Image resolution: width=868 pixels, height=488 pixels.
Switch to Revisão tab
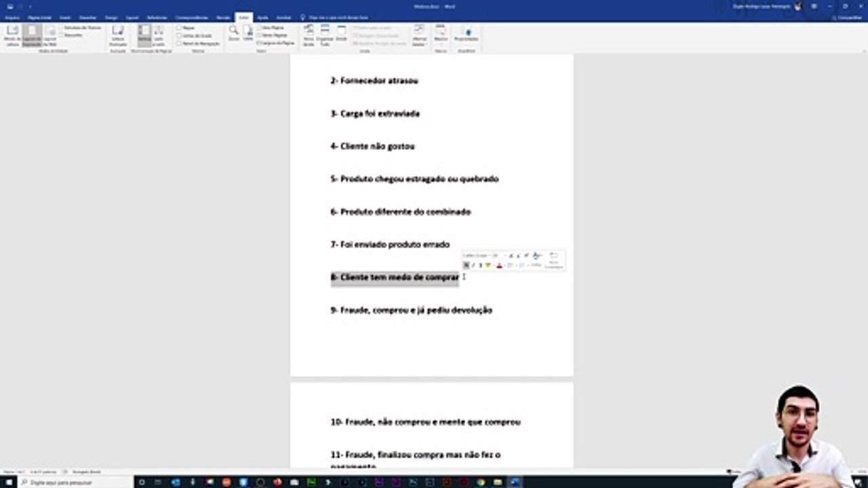(x=223, y=17)
